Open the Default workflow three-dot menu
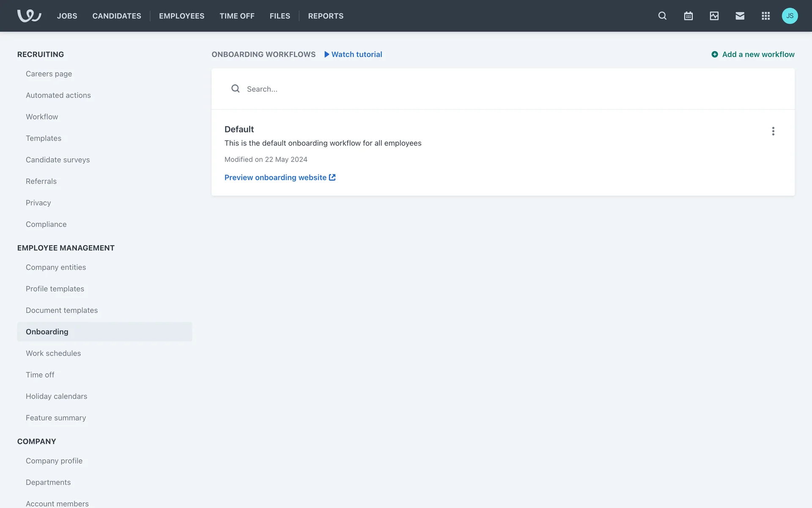 773,131
